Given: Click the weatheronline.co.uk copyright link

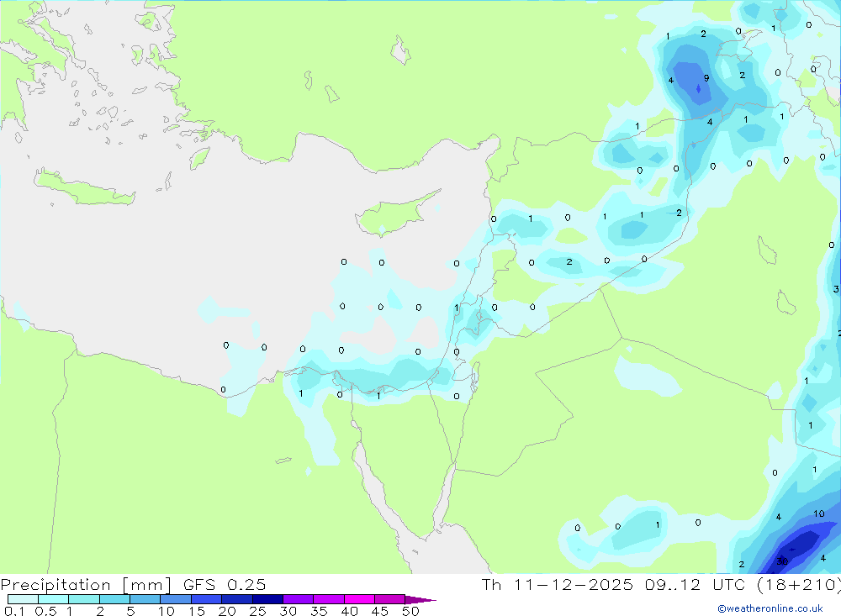Looking at the screenshot, I should click(x=770, y=608).
